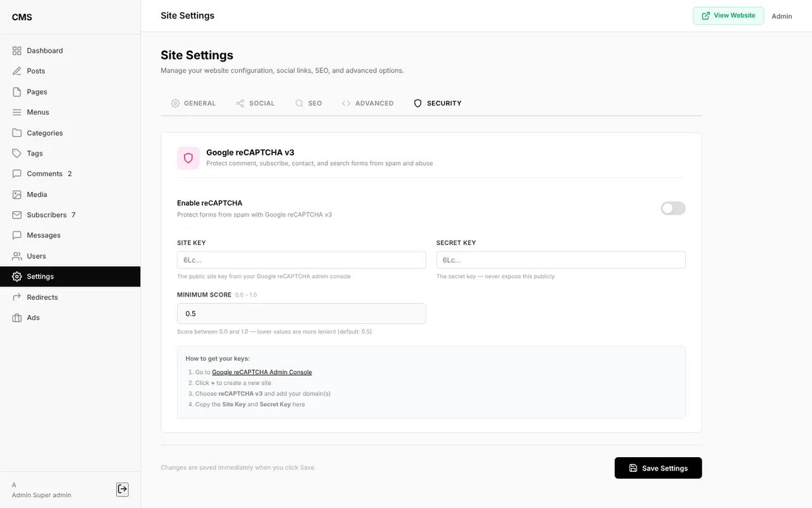Click the Settings gear icon in sidebar
Image resolution: width=812 pixels, height=508 pixels.
[17, 277]
